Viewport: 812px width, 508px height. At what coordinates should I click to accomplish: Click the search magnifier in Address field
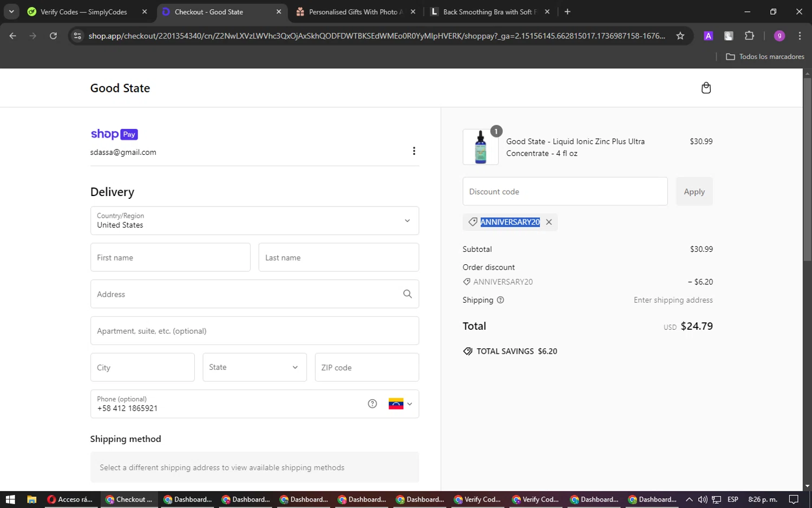(408, 294)
